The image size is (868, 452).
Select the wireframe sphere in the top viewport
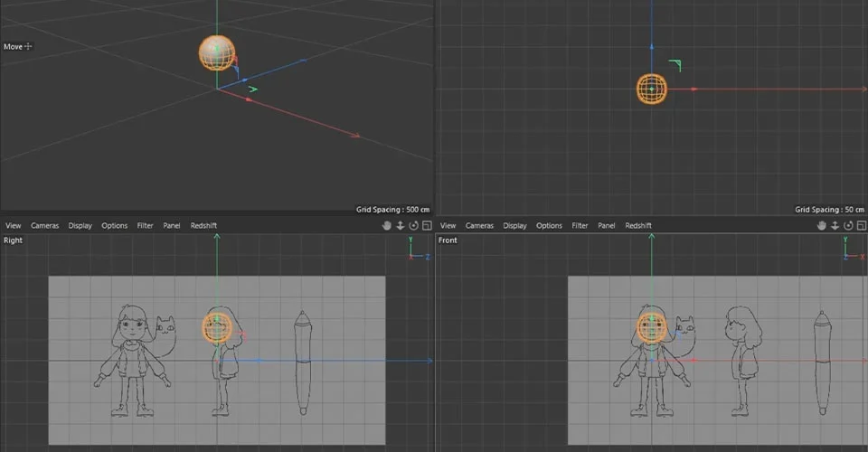(x=652, y=89)
